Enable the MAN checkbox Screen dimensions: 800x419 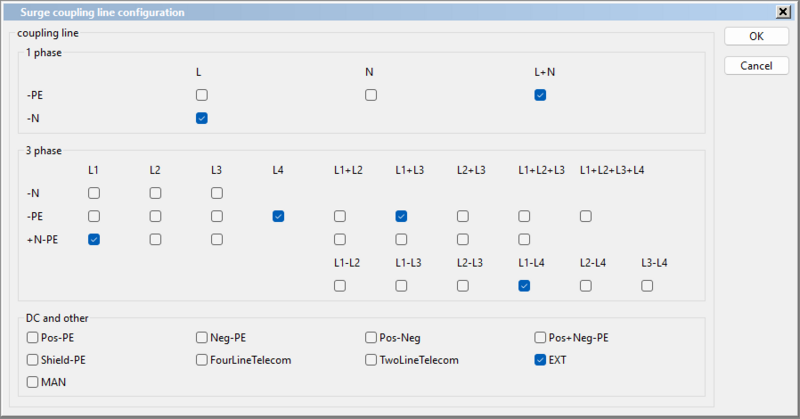(33, 382)
